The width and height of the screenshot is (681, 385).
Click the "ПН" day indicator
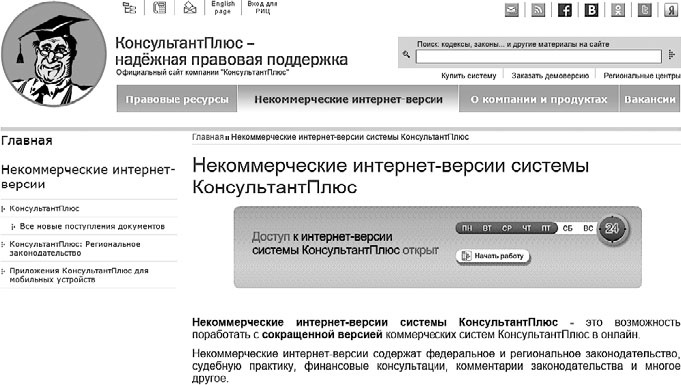(x=467, y=228)
